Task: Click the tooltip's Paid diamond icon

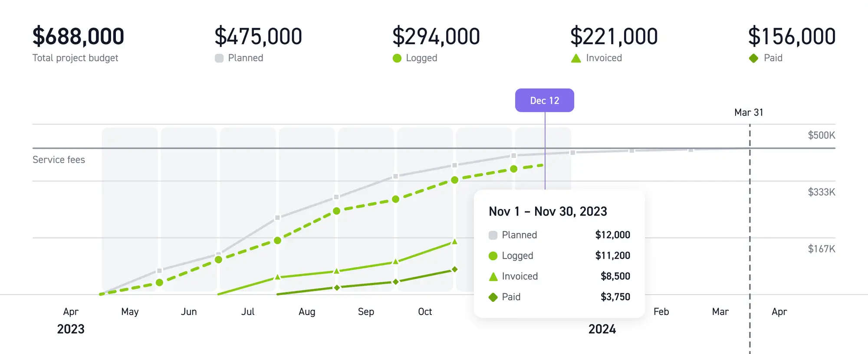Action: [493, 297]
